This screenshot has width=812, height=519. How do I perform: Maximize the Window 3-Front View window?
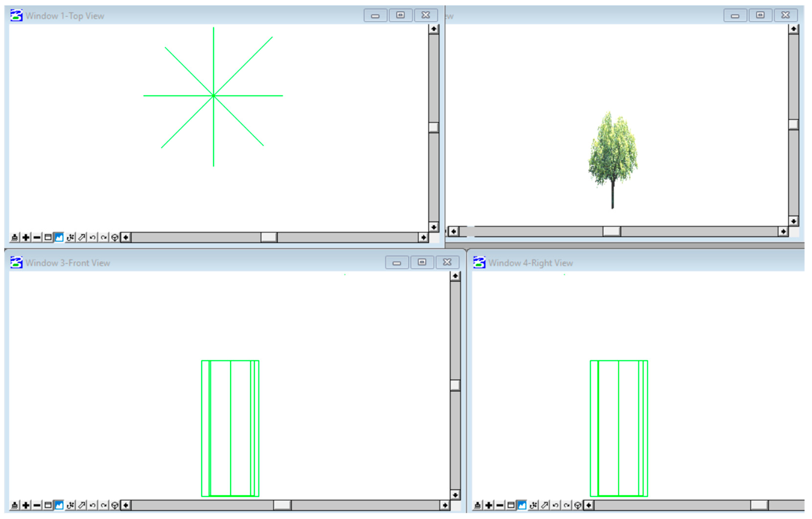422,263
